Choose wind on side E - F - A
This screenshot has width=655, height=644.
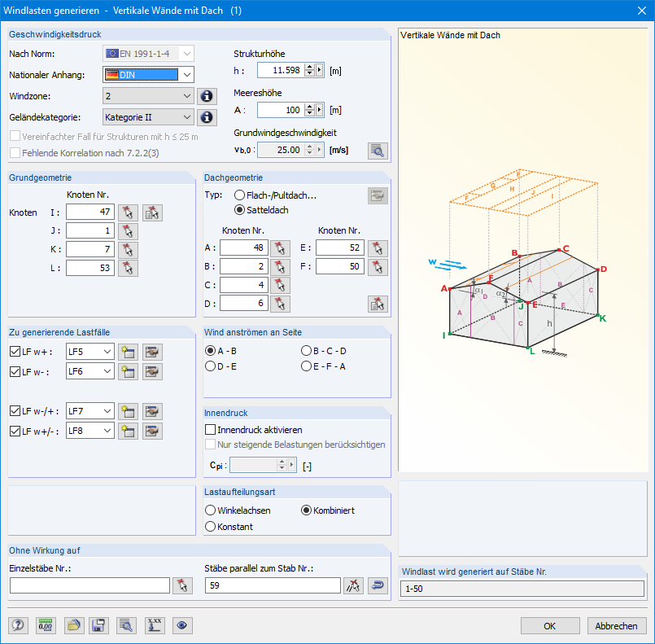click(x=306, y=366)
